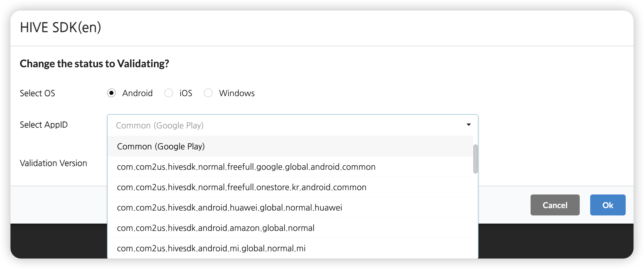Viewport: 644px width, 269px height.
Task: Pick the huawei.global.normal.huawei AppID entry
Action: pos(229,208)
